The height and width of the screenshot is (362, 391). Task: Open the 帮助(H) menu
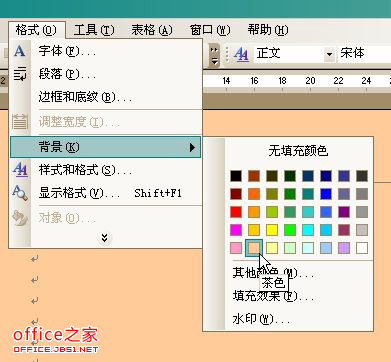click(268, 30)
